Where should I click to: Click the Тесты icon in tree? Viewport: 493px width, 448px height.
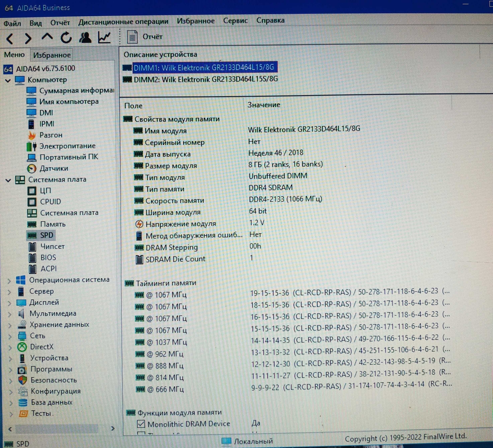[23, 414]
